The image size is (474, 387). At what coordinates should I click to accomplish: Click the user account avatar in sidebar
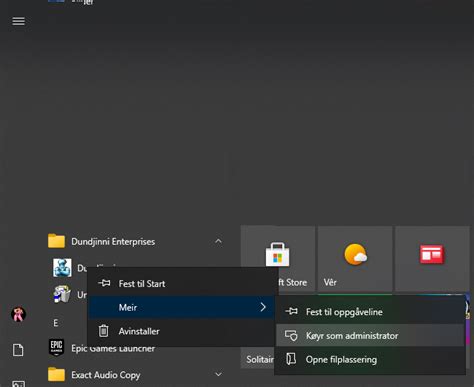point(18,314)
